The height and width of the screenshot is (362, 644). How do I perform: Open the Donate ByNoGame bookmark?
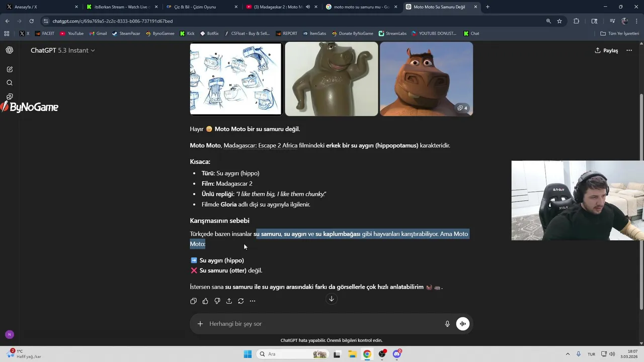point(352,34)
